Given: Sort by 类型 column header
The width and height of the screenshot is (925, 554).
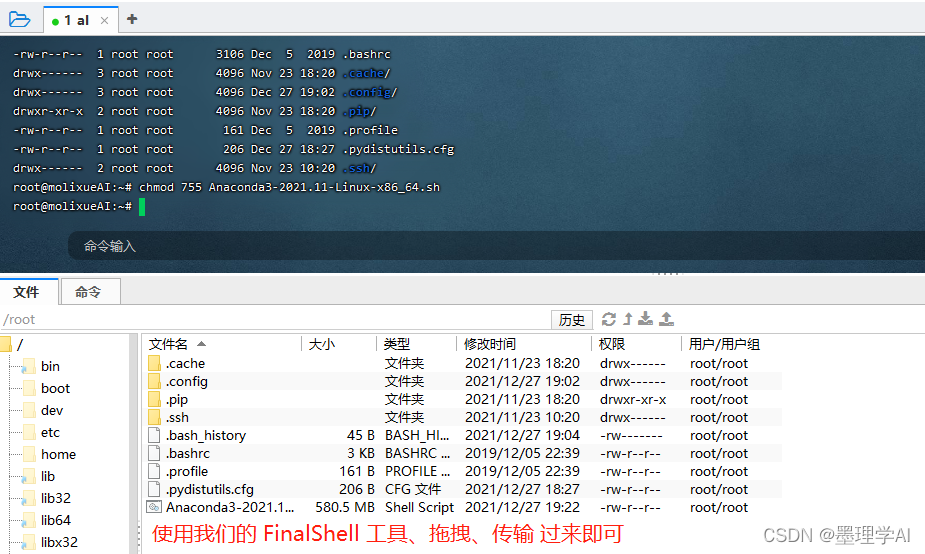Looking at the screenshot, I should pos(416,344).
